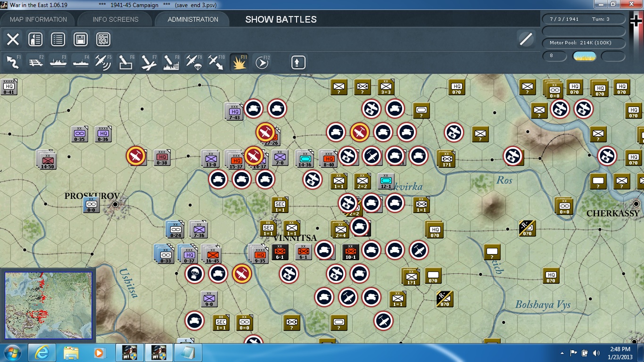Click the up-arrow toolbar button
644x362 pixels.
pos(298,62)
